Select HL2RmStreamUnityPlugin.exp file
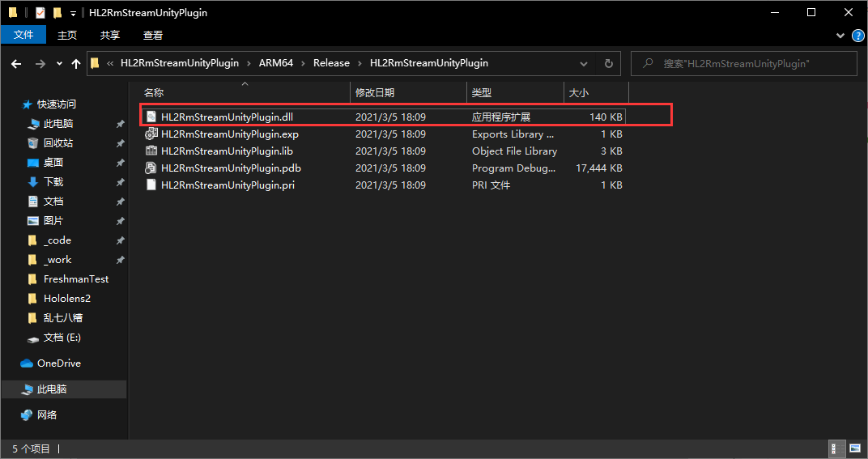 point(384,134)
